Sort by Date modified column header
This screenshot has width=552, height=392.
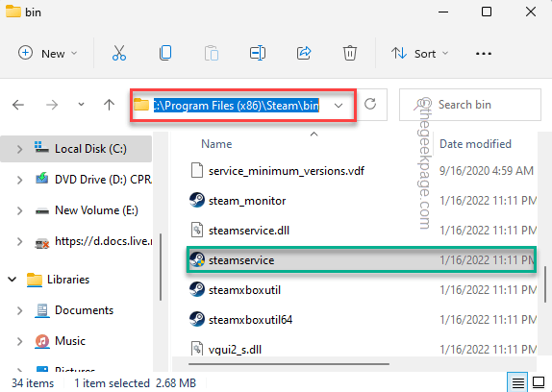tap(475, 144)
